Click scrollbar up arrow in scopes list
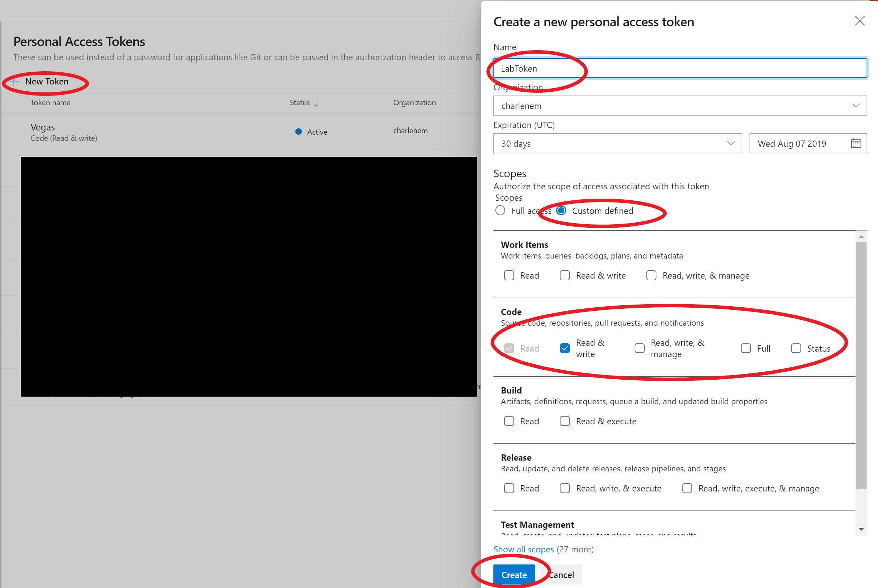This screenshot has height=588, width=878. point(861,237)
